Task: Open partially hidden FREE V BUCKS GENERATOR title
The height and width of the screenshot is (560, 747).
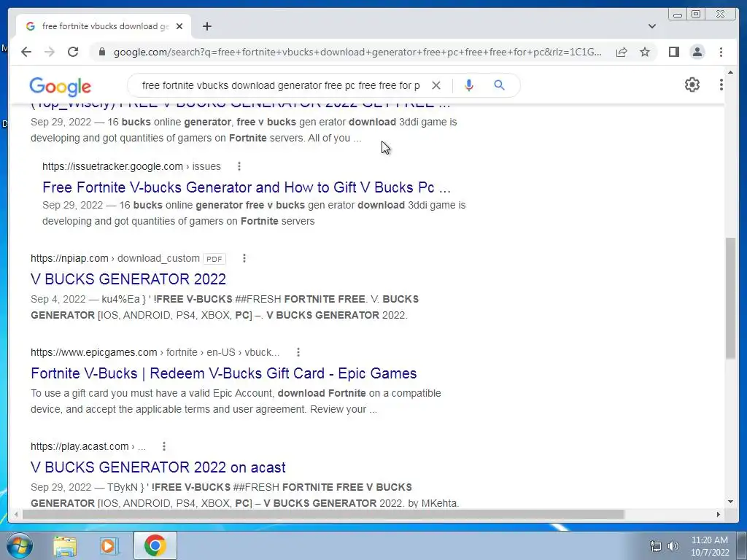Action: click(x=241, y=105)
